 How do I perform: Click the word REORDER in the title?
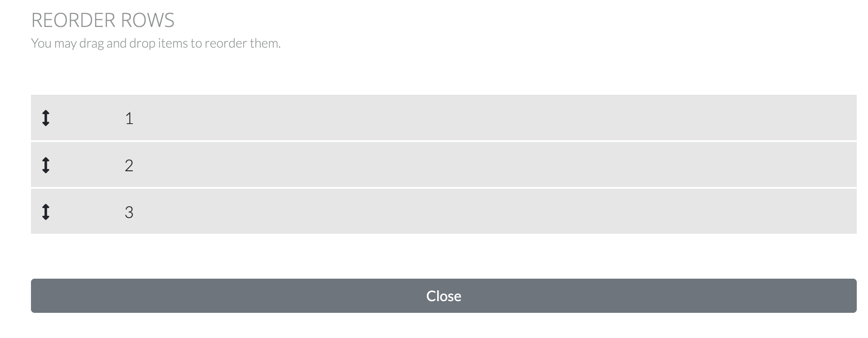pyautogui.click(x=68, y=20)
